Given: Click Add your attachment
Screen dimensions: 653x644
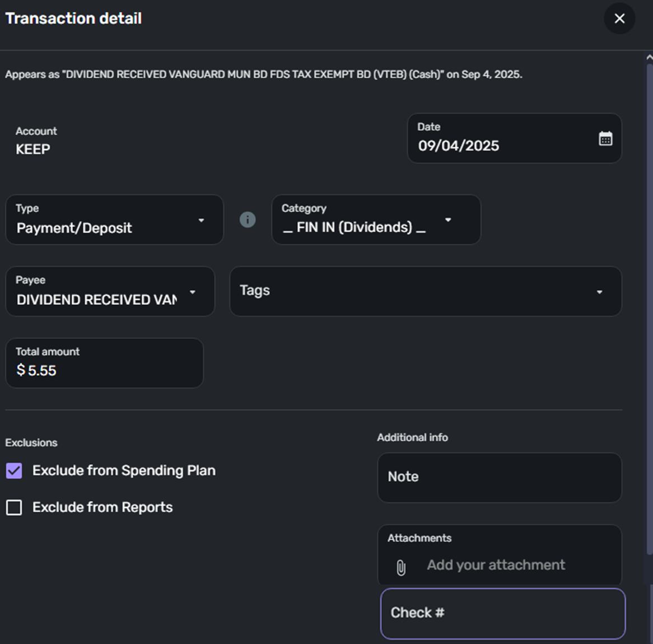Looking at the screenshot, I should click(x=496, y=565).
